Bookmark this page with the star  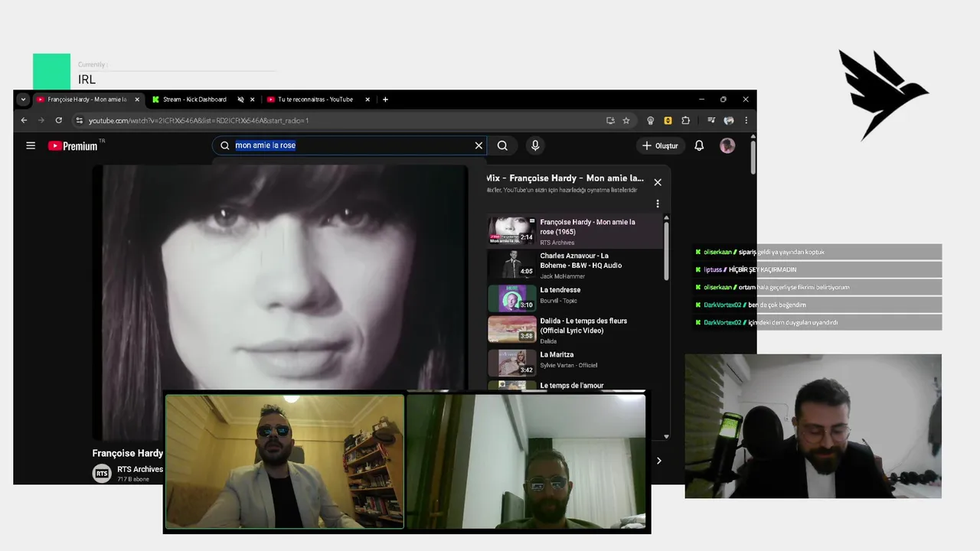[x=626, y=120]
